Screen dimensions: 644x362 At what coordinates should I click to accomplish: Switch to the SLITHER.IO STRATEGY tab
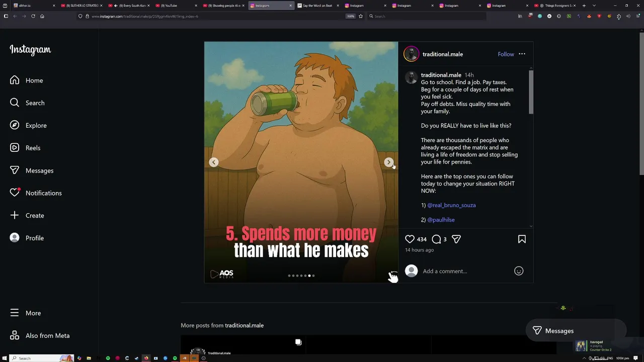(x=80, y=6)
